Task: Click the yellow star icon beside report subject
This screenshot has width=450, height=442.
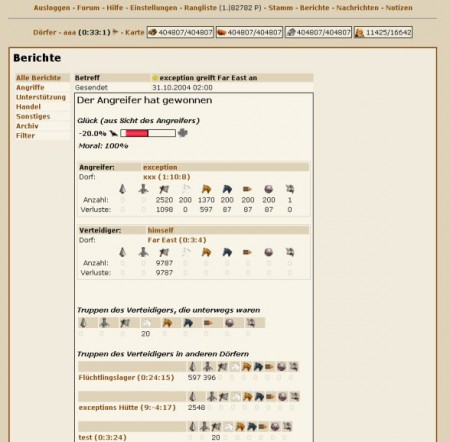Action: (x=155, y=78)
